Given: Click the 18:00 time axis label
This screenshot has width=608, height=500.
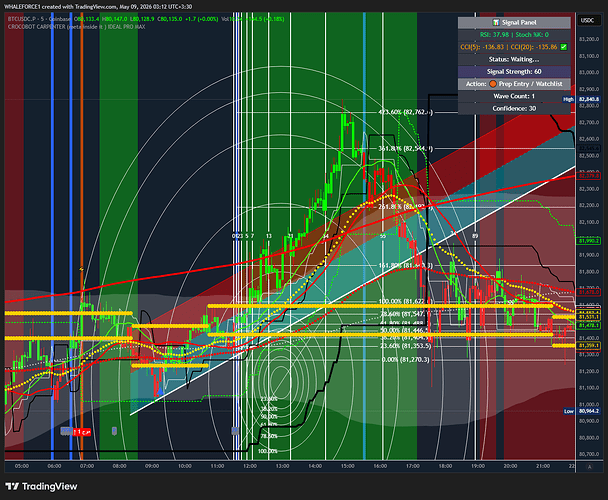Looking at the screenshot, I should 445,466.
